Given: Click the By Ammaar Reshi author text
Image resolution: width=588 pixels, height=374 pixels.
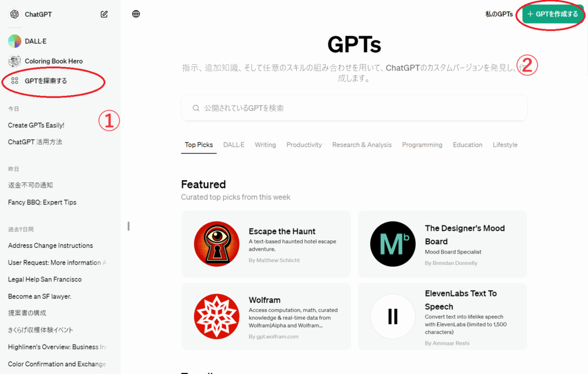Looking at the screenshot, I should pos(447,343).
